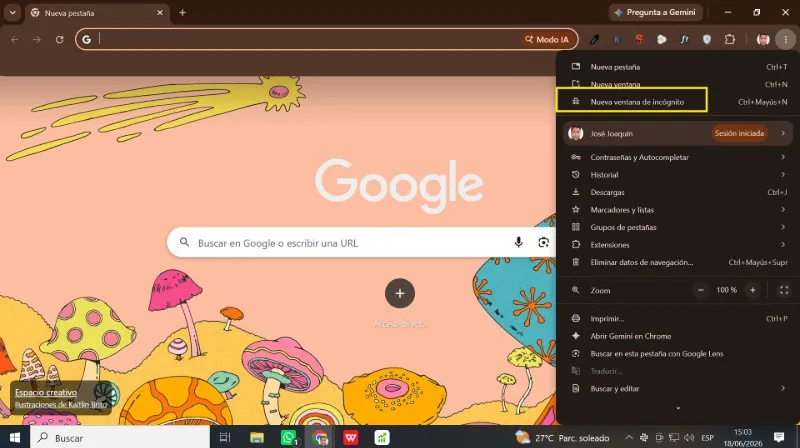This screenshot has width=800, height=448.
Task: Select Imprimir menu item
Action: pyautogui.click(x=677, y=318)
